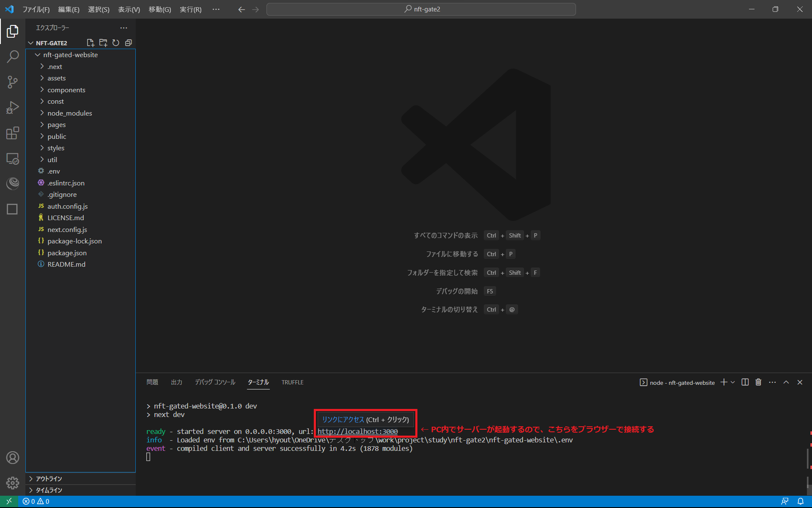Expand the pages folder
The width and height of the screenshot is (812, 508).
click(x=57, y=125)
